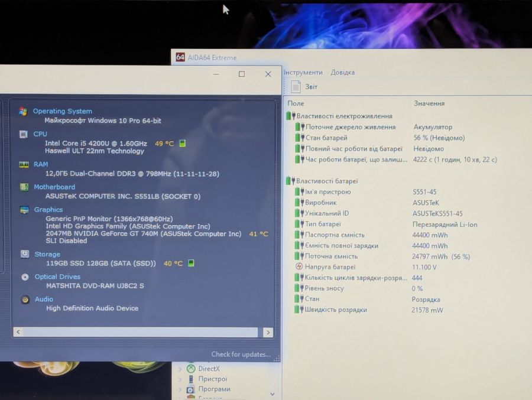Click the Motherboard icon
Image resolution: width=532 pixels, height=400 pixels.
click(x=24, y=187)
